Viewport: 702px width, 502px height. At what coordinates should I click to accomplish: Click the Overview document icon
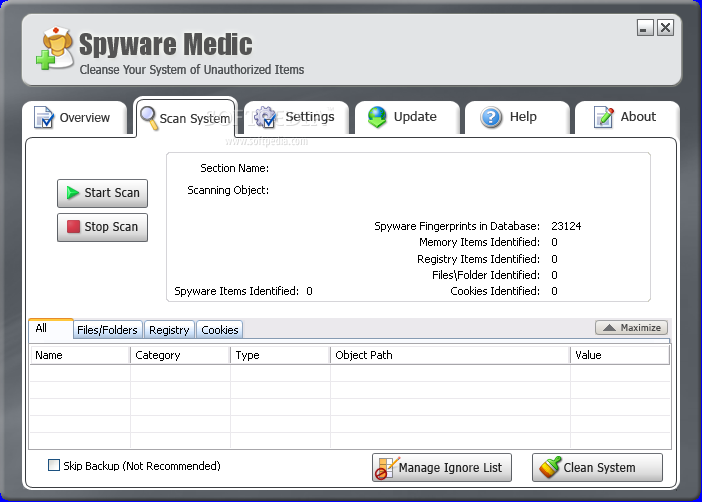pyautogui.click(x=44, y=117)
